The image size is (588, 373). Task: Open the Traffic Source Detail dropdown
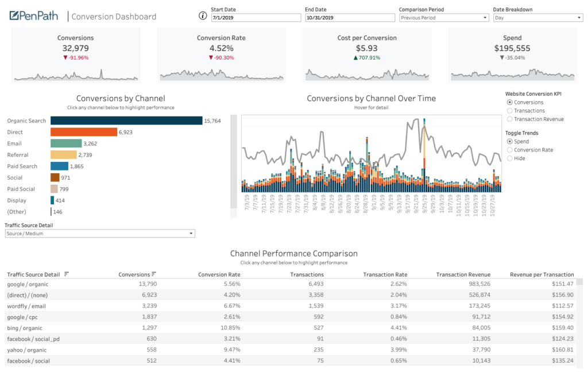[x=99, y=234]
